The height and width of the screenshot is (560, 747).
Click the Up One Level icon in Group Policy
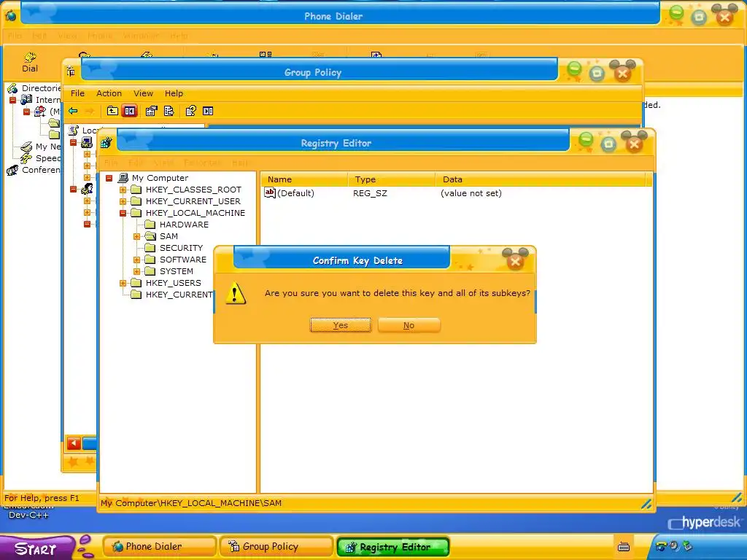[x=112, y=111]
